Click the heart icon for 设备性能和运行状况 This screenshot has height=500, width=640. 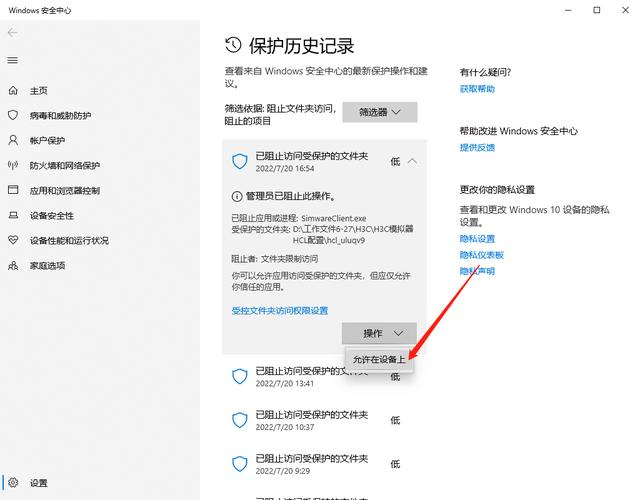[x=13, y=240]
